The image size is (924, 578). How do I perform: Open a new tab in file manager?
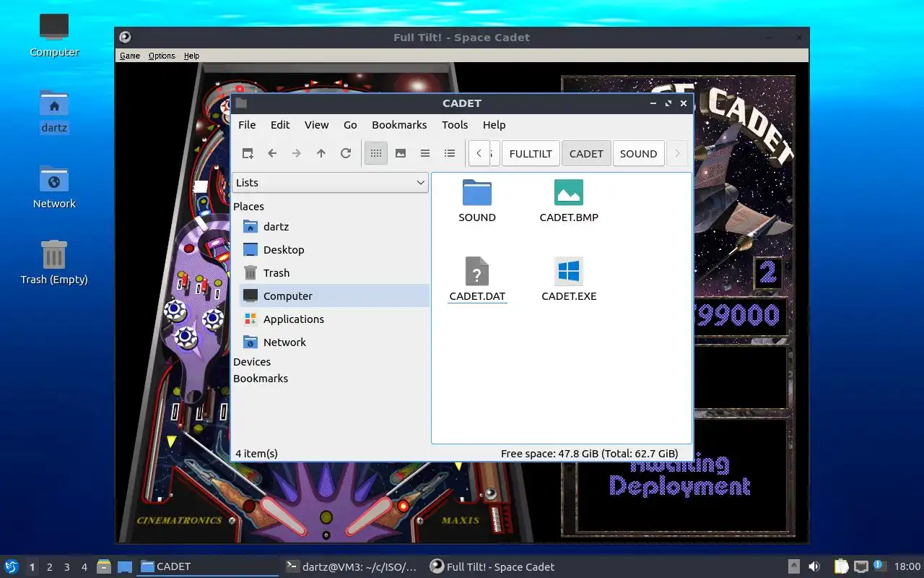pyautogui.click(x=248, y=153)
